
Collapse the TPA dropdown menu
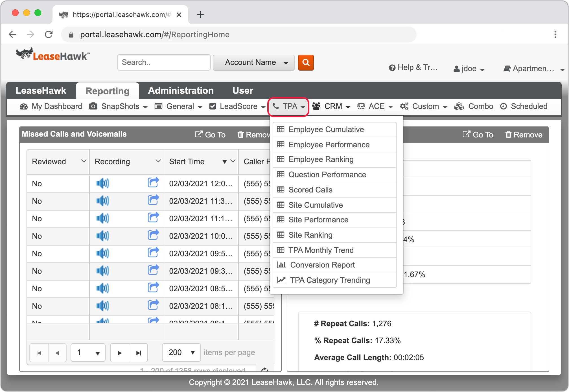click(288, 106)
